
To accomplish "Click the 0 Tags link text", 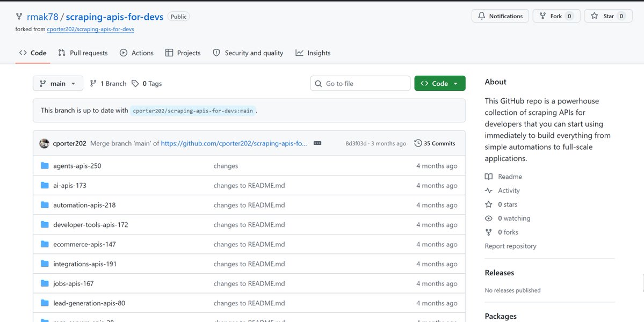I will [x=152, y=84].
